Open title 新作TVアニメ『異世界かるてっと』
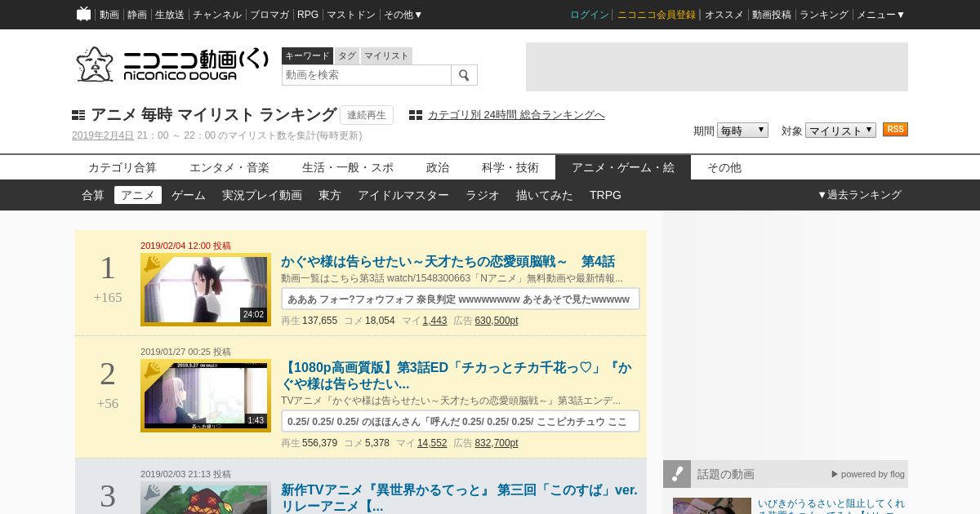 [x=459, y=498]
